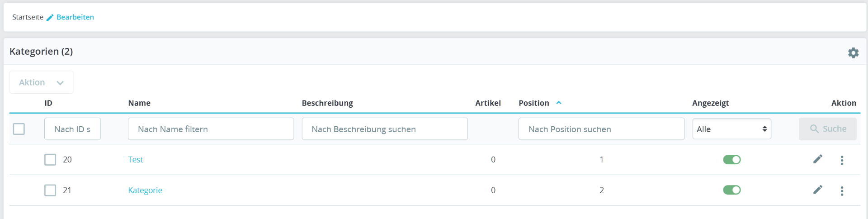Image resolution: width=868 pixels, height=219 pixels.
Task: Click the pencil icon for Kategorie row
Action: [x=818, y=190]
